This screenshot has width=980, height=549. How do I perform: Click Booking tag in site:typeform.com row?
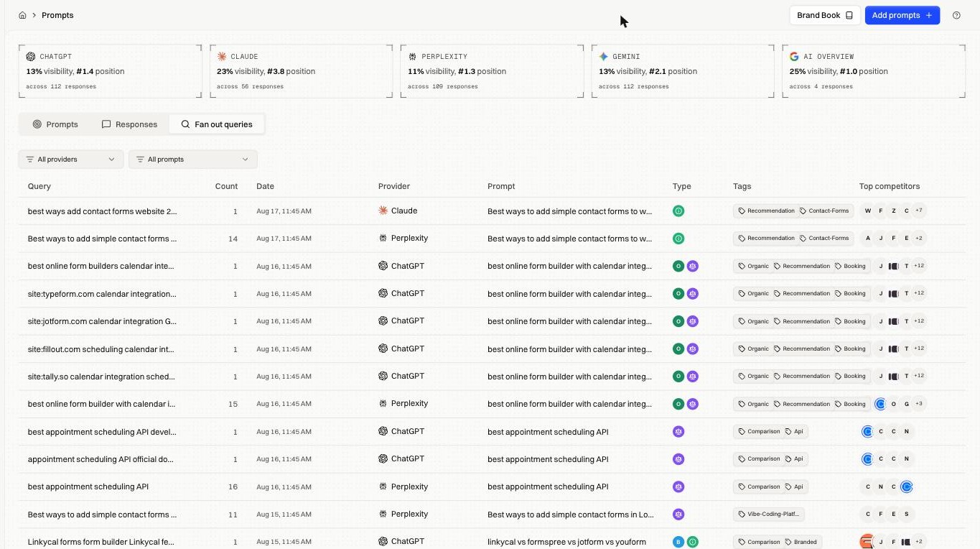(x=850, y=293)
